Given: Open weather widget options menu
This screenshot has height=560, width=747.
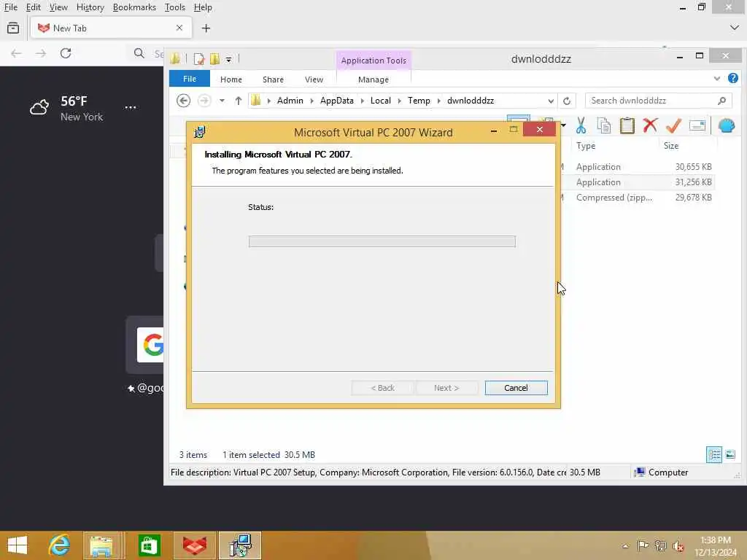Looking at the screenshot, I should click(x=131, y=108).
